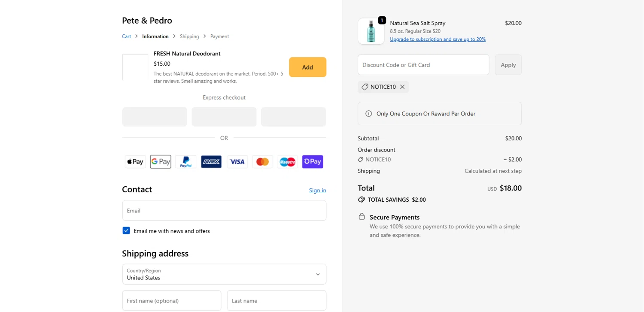Select Payment breadcrumb step
Screen dimensions: 644x312
(219, 36)
